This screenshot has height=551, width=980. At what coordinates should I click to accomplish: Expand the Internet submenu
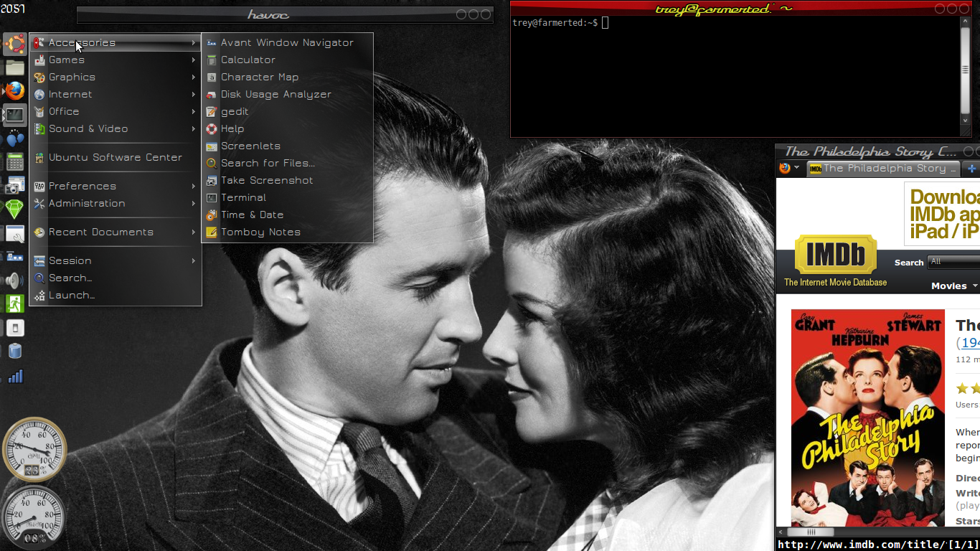coord(115,95)
